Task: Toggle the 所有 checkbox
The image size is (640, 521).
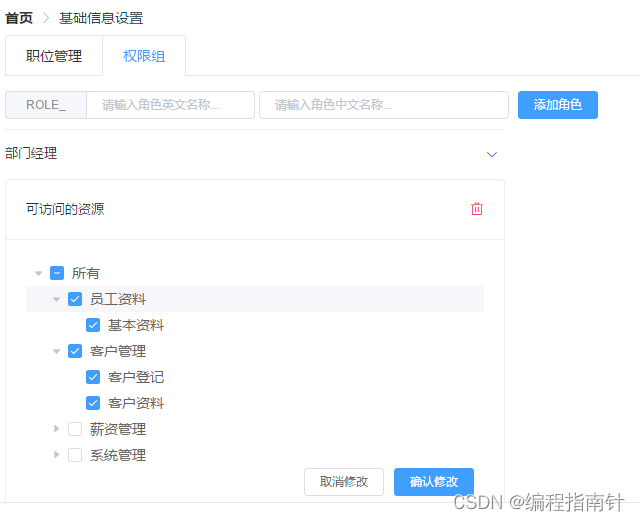Action: (57, 273)
